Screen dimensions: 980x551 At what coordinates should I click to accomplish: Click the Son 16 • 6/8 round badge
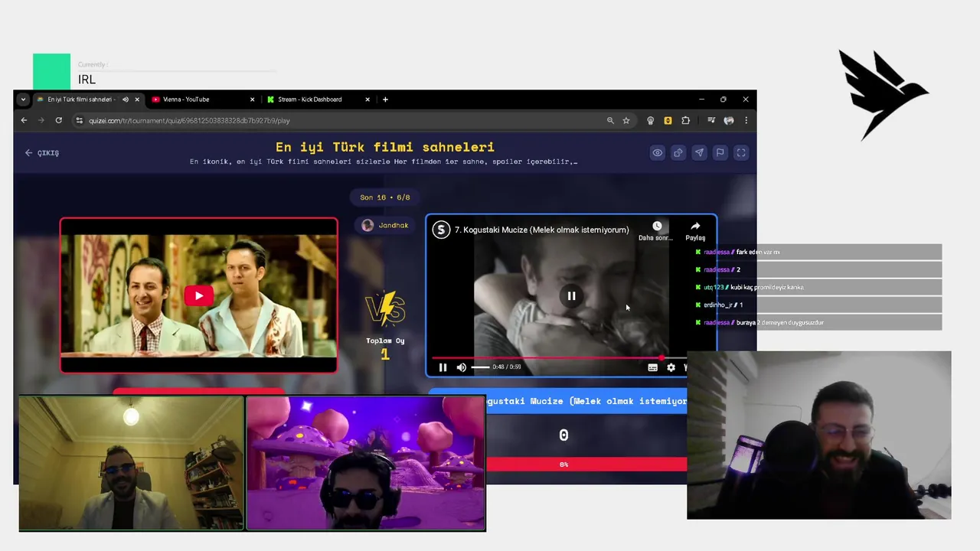385,197
